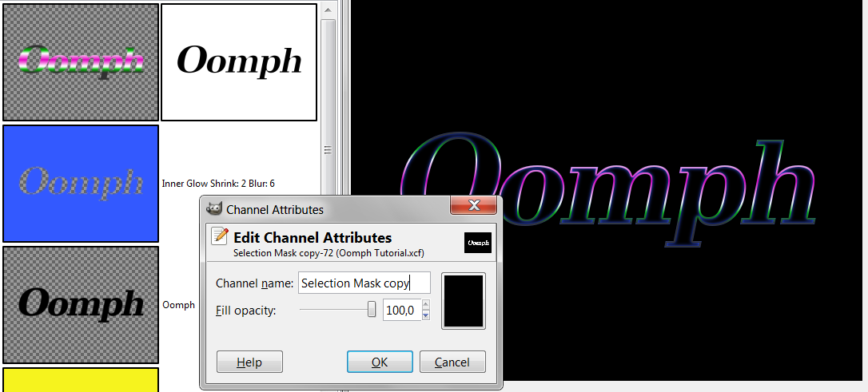This screenshot has width=868, height=392.
Task: Click the layers panel scrollbar up arrow
Action: click(x=328, y=10)
